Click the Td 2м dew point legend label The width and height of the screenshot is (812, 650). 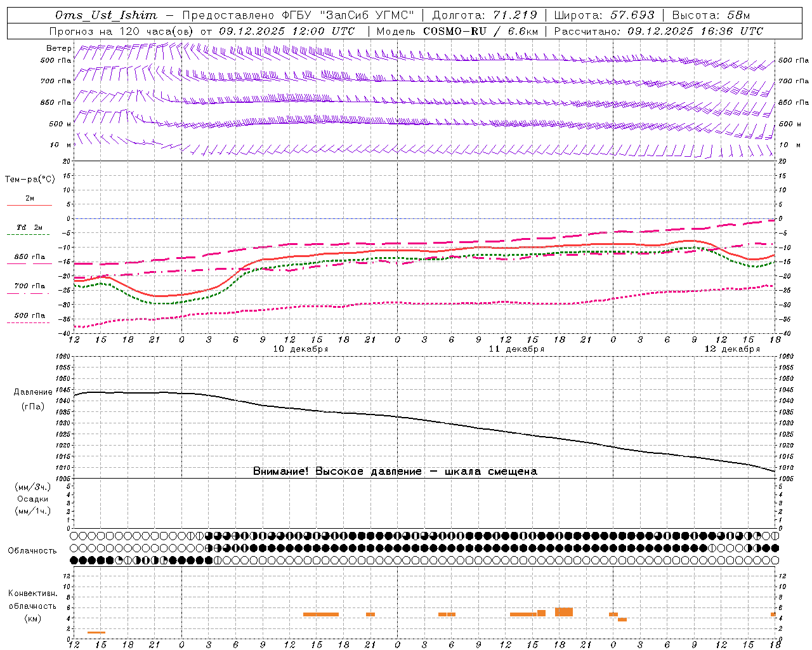(x=30, y=227)
